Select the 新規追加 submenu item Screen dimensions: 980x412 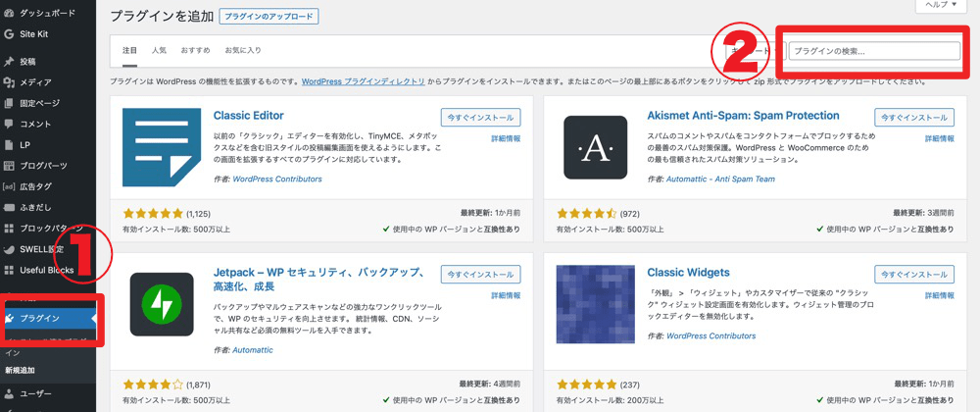pos(20,370)
